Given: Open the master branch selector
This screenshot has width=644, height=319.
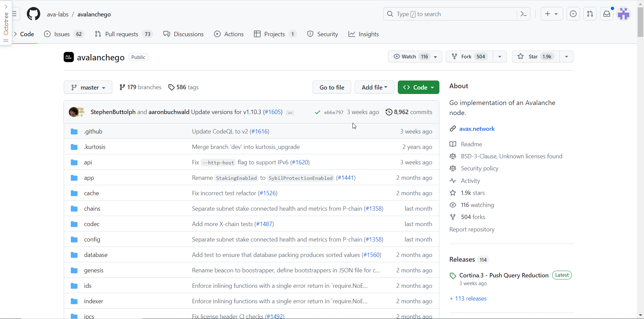Looking at the screenshot, I should 88,88.
